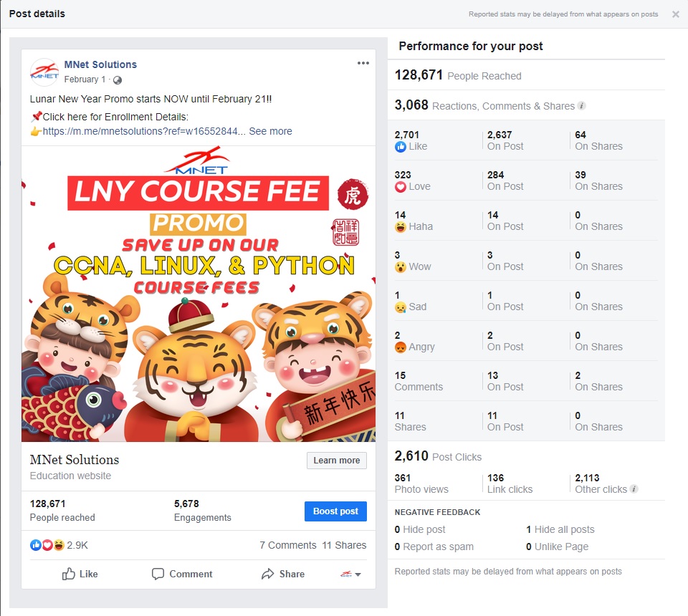Click the Love heart reaction icon in stats
The width and height of the screenshot is (688, 616).
tap(400, 187)
